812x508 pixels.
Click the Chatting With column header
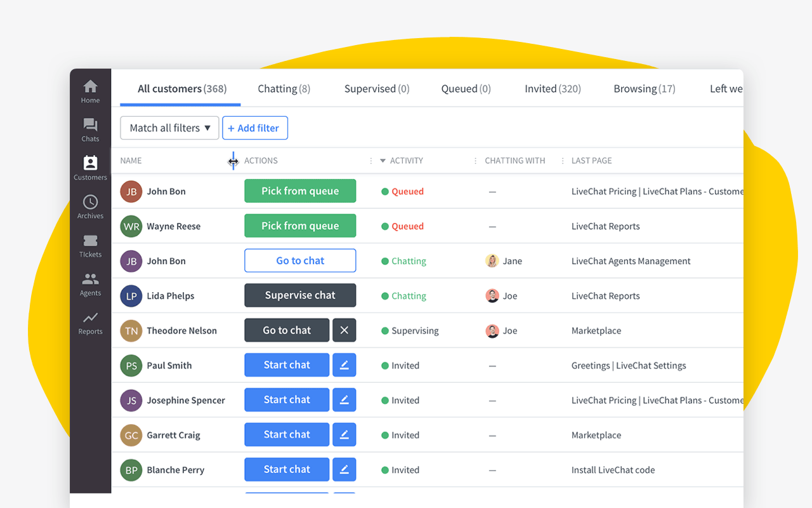point(514,161)
